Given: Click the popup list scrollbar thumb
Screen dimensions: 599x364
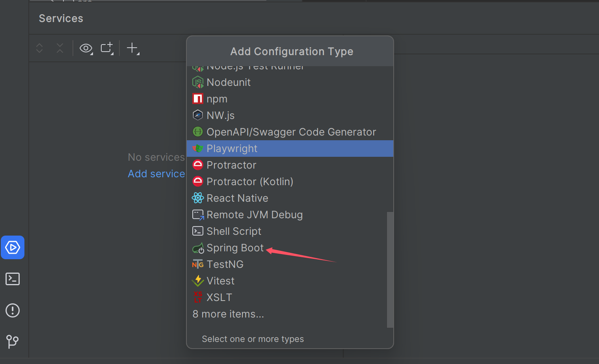Looking at the screenshot, I should pyautogui.click(x=390, y=270).
